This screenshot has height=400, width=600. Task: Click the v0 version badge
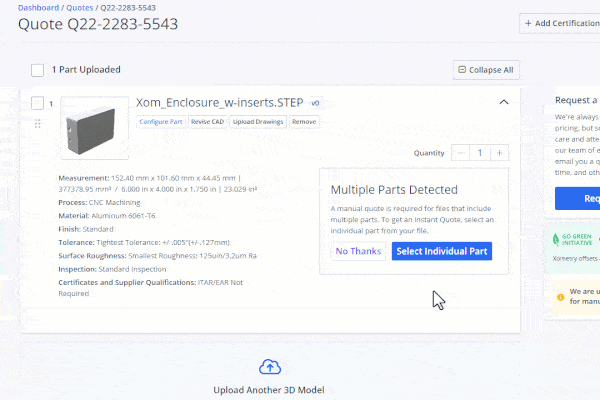315,103
